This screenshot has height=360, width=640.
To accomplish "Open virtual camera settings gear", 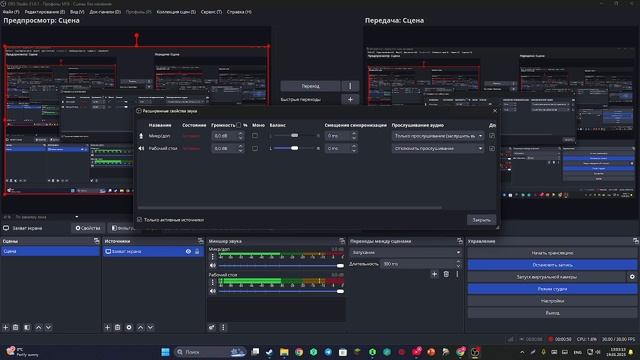I will pyautogui.click(x=632, y=277).
